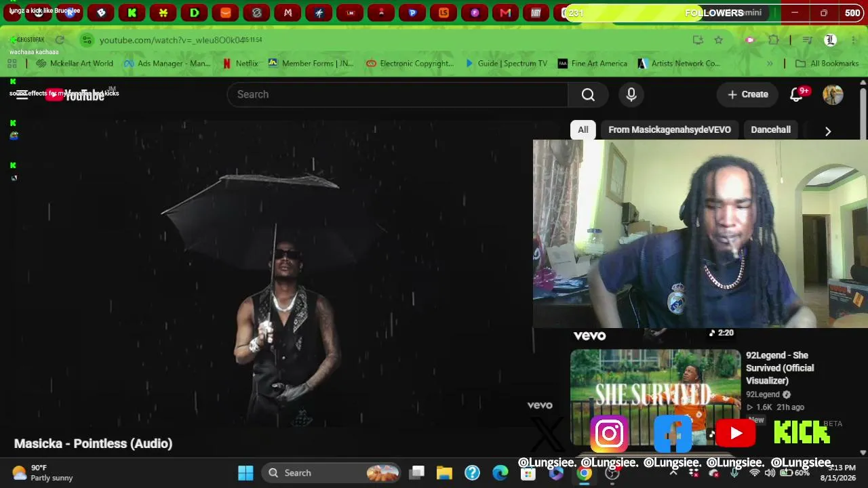
Task: Open the YouTube account avatar menu
Action: pyautogui.click(x=833, y=94)
